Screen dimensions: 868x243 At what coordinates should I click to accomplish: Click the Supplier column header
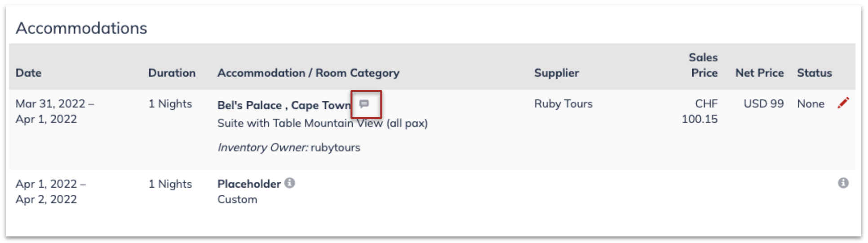[x=556, y=73]
